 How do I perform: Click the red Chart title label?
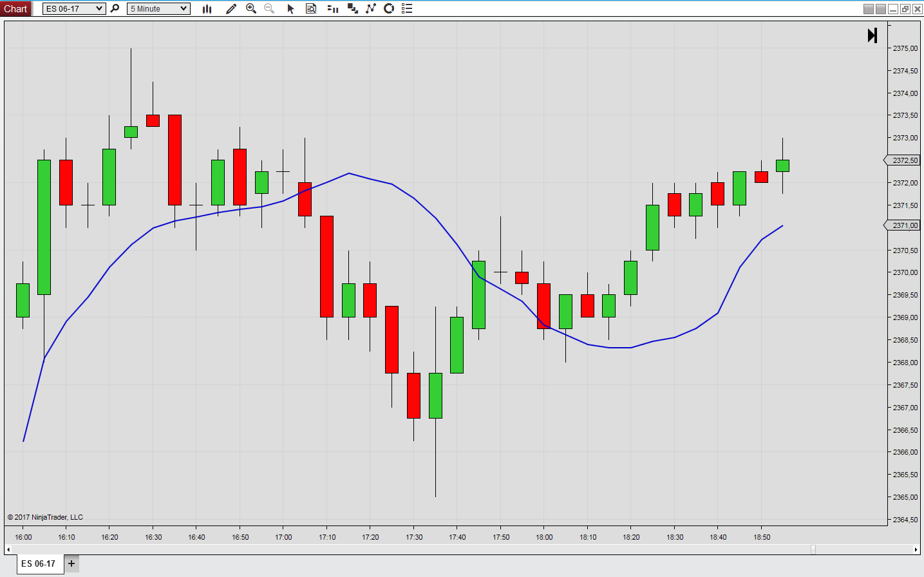[15, 8]
